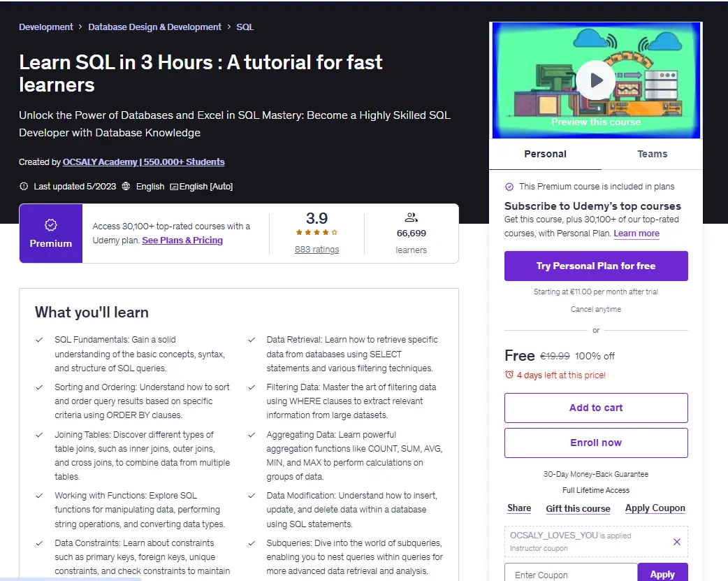The width and height of the screenshot is (728, 581).
Task: Click the globe icon next to English
Action: coord(126,187)
